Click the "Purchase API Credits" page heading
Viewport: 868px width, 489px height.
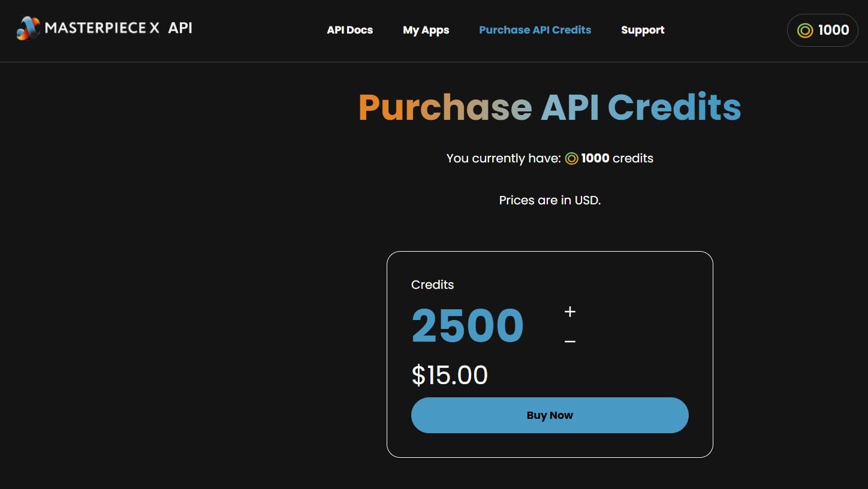coord(550,108)
